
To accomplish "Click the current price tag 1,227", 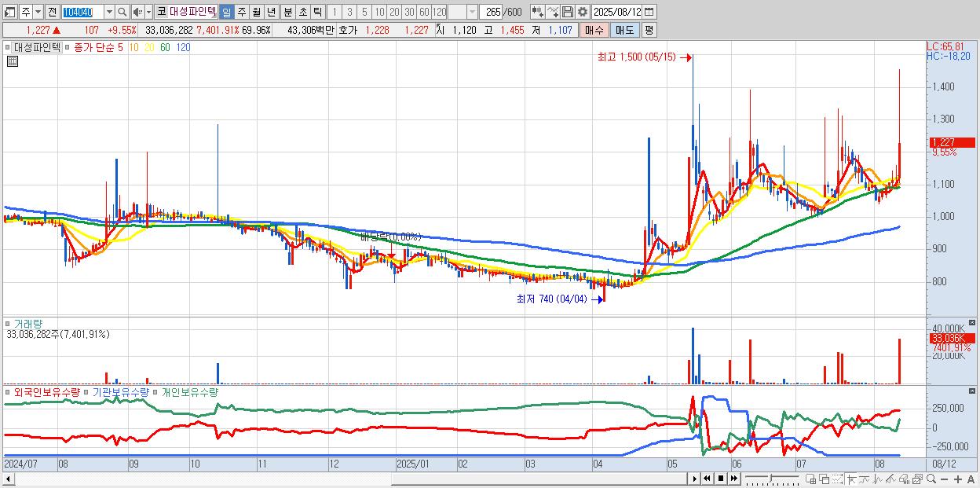I will 951,142.
